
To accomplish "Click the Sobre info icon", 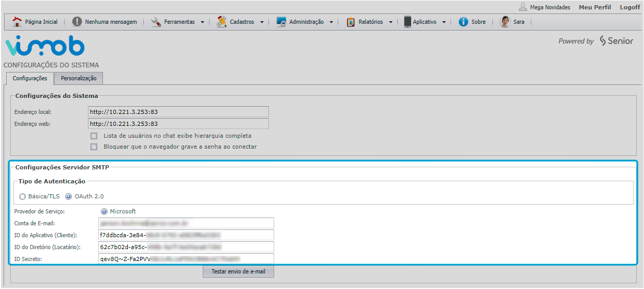I will click(x=463, y=22).
